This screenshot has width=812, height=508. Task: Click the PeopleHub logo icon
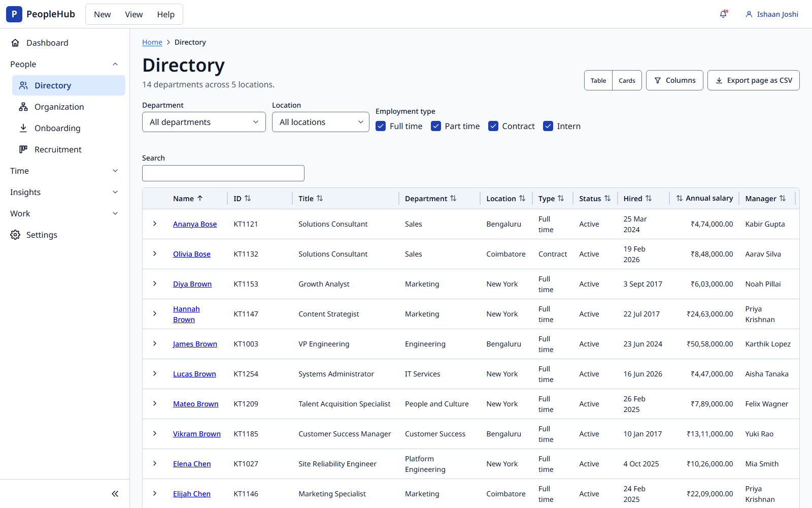click(14, 14)
